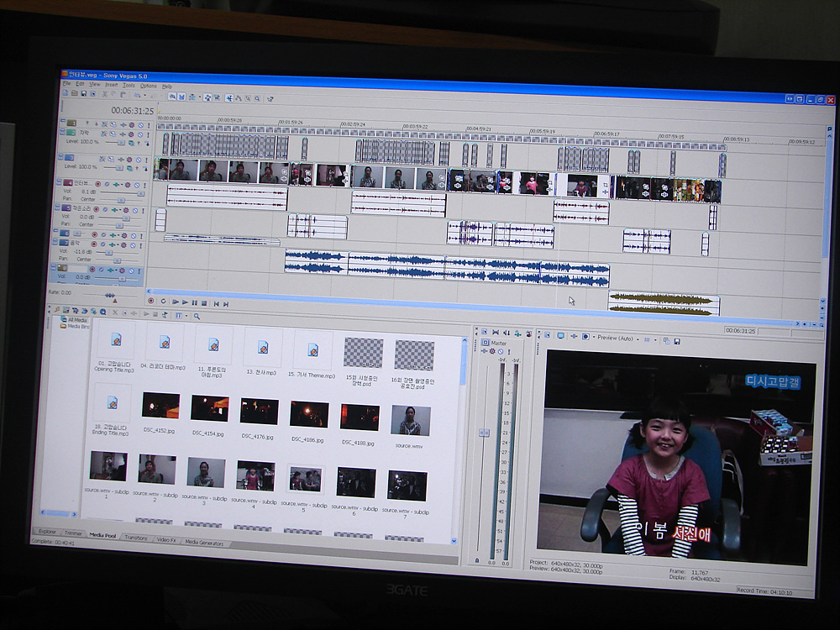This screenshot has height=630, width=840.
Task: Mute video track 1
Action: tap(141, 125)
